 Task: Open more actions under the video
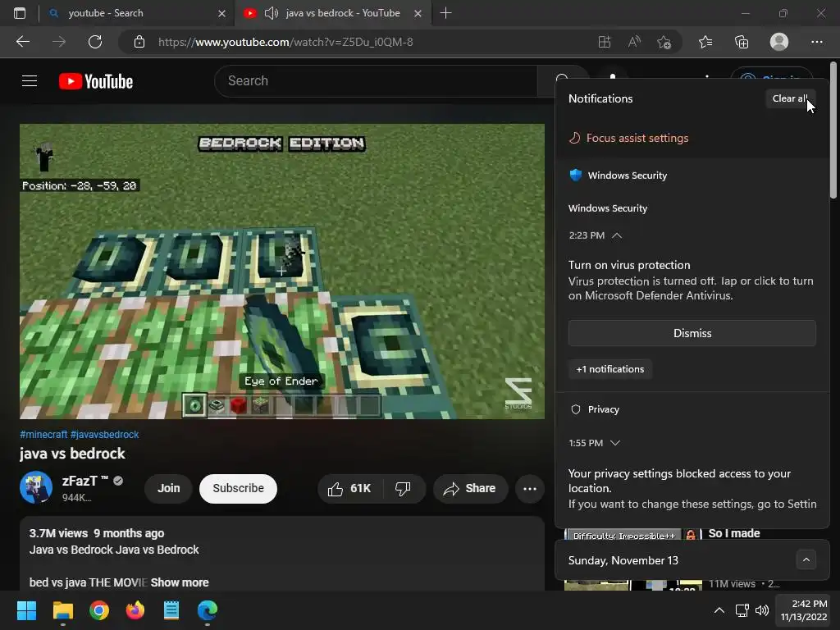pyautogui.click(x=530, y=489)
